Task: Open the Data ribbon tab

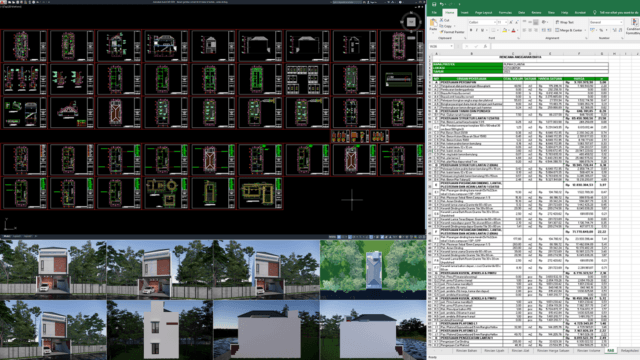Action: click(522, 13)
